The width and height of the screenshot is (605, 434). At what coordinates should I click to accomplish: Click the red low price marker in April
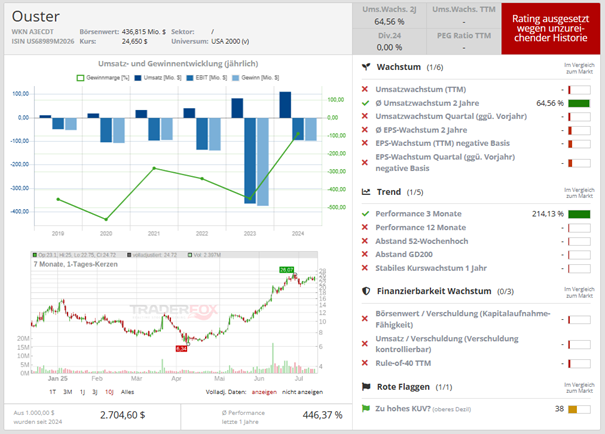coord(181,349)
